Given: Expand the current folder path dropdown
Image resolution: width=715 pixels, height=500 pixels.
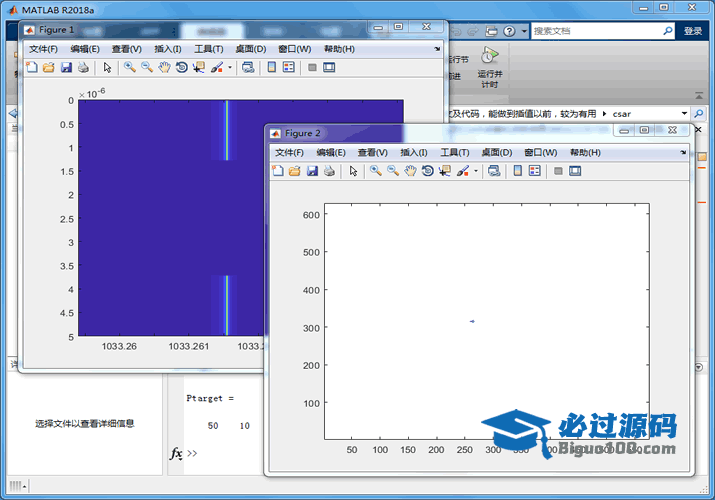Looking at the screenshot, I should pyautogui.click(x=684, y=114).
